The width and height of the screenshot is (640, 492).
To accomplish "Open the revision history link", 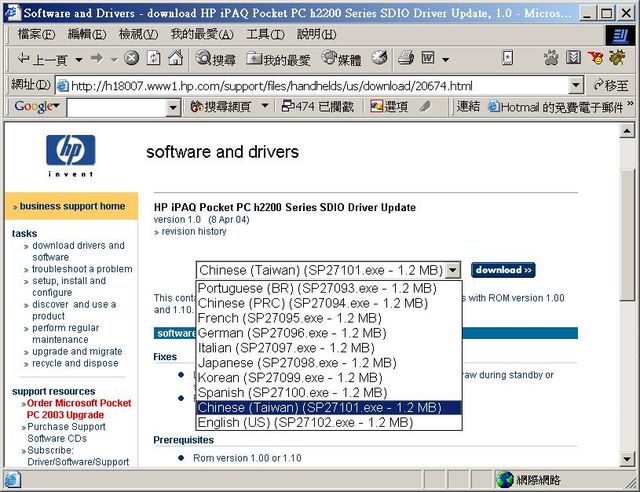I will tap(194, 232).
